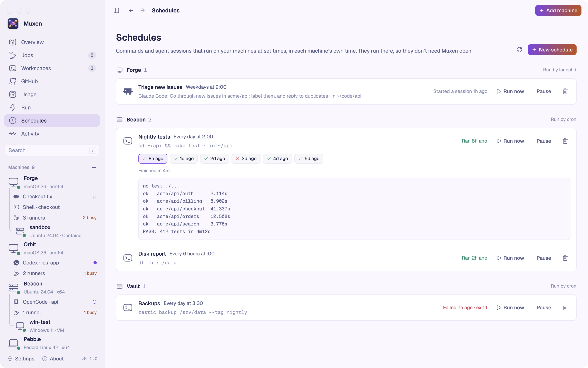Click the terminal icon on Backups
588x368 pixels.
coord(128,308)
